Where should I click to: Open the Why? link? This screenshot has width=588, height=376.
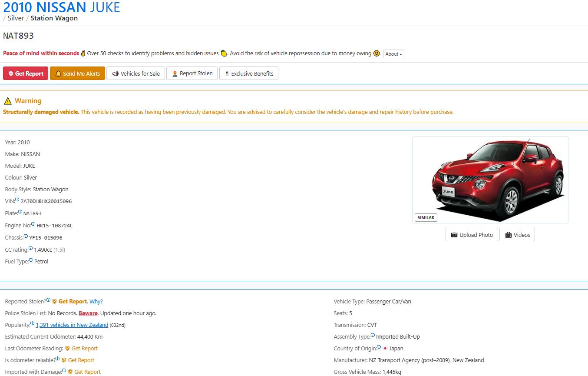(96, 301)
